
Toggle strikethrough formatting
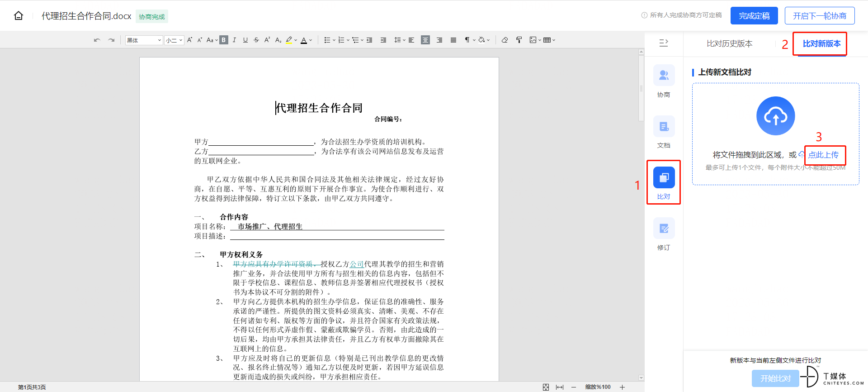click(256, 40)
